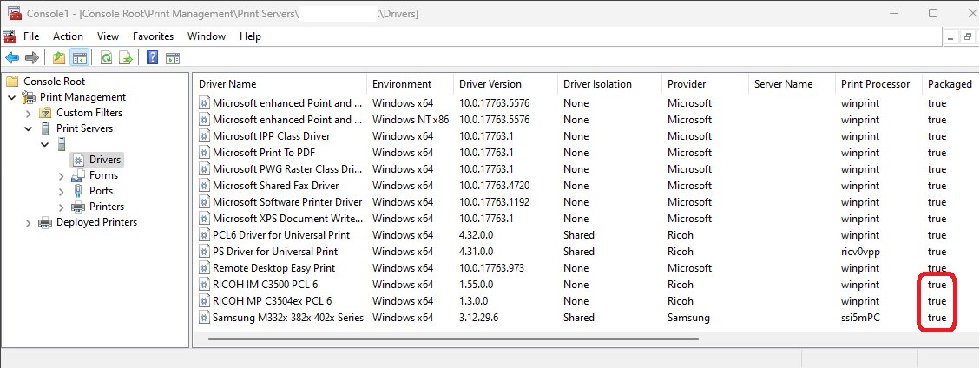Click the Back arrow toolbar icon

(12, 58)
